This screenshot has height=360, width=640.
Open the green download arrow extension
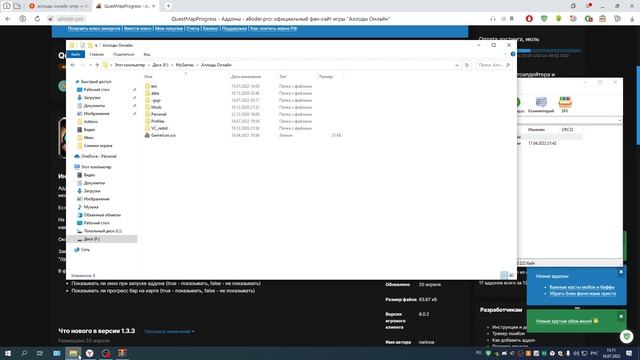558,19
